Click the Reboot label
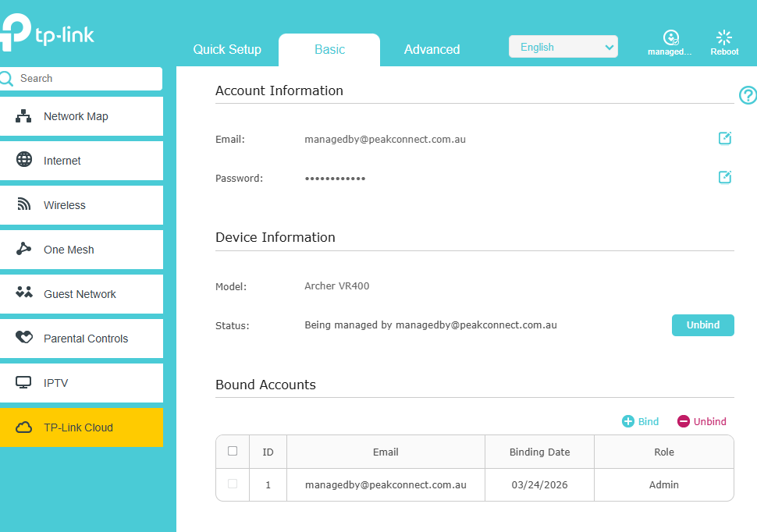Image resolution: width=757 pixels, height=532 pixels. click(x=724, y=51)
